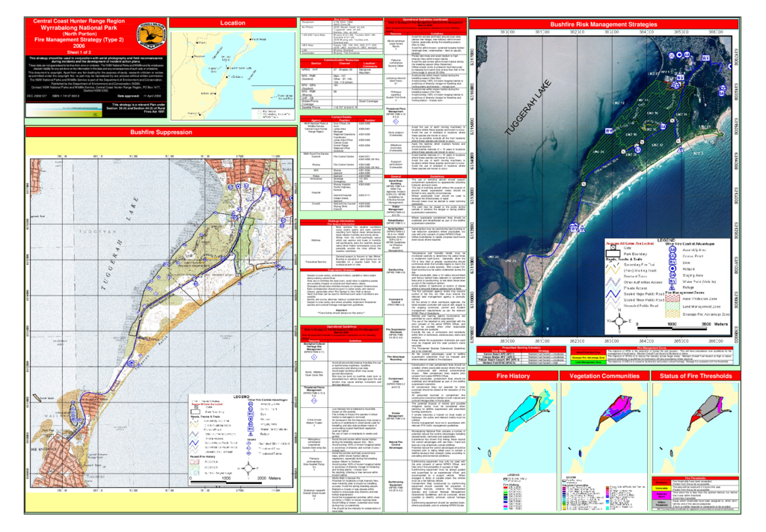This screenshot has width=766, height=532.
Task: Click Communication Resources table header
Action: (341, 60)
